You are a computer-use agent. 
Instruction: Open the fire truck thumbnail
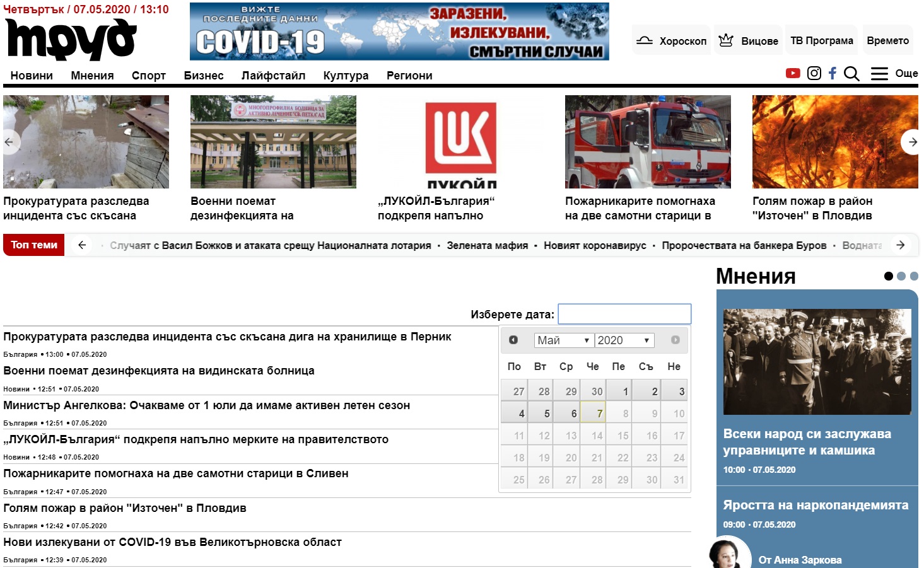[648, 142]
